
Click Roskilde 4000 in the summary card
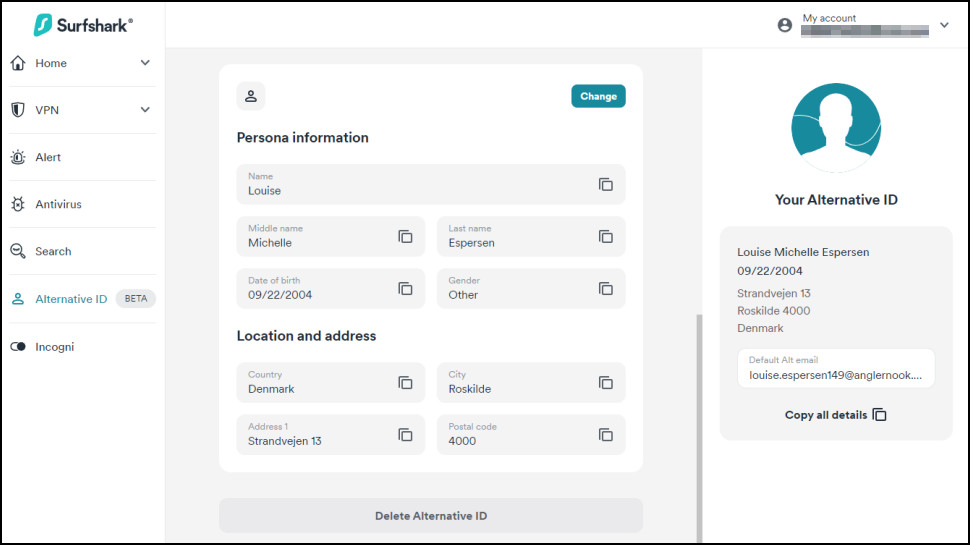pos(773,311)
